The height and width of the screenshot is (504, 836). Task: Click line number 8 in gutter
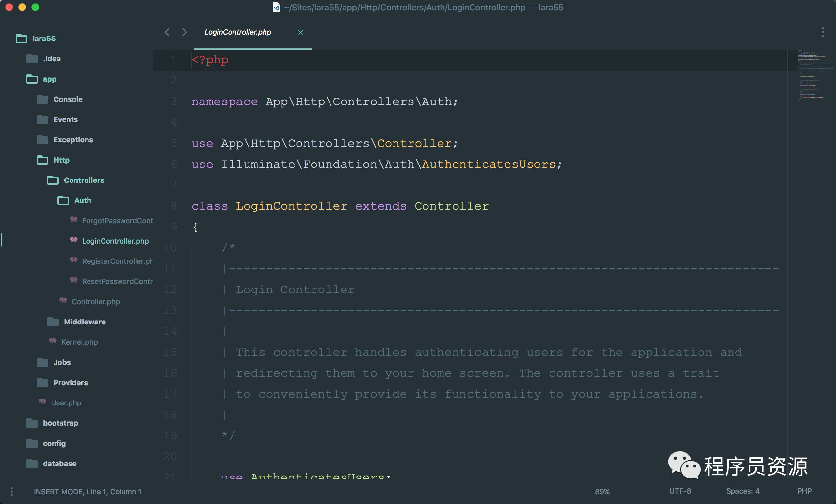[174, 206]
